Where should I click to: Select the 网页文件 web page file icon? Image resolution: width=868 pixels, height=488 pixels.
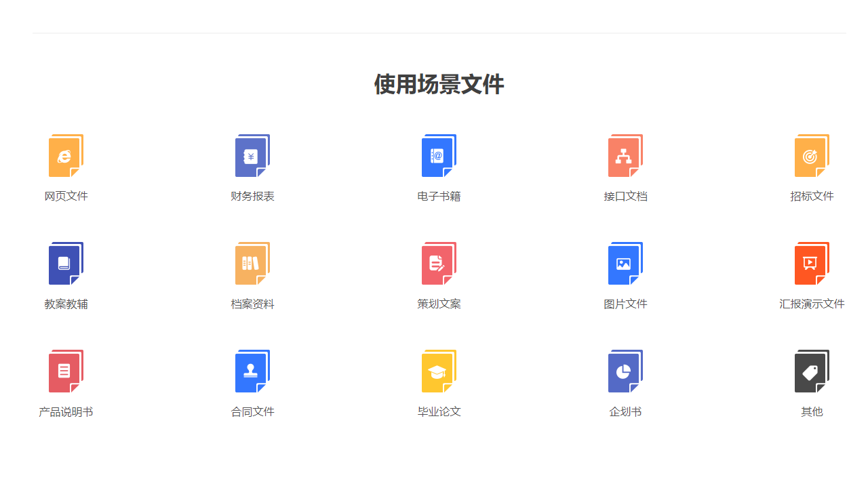tap(64, 155)
